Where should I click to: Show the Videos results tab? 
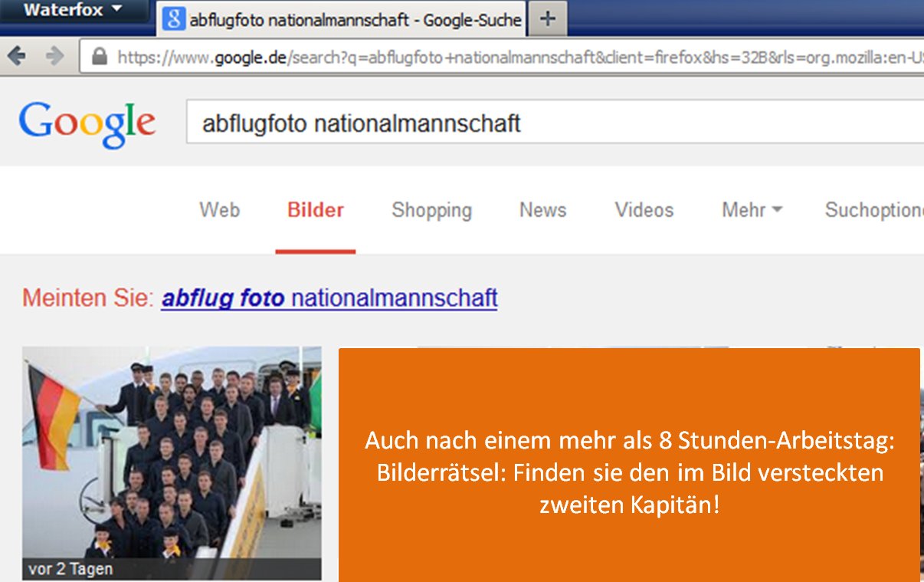(x=644, y=210)
